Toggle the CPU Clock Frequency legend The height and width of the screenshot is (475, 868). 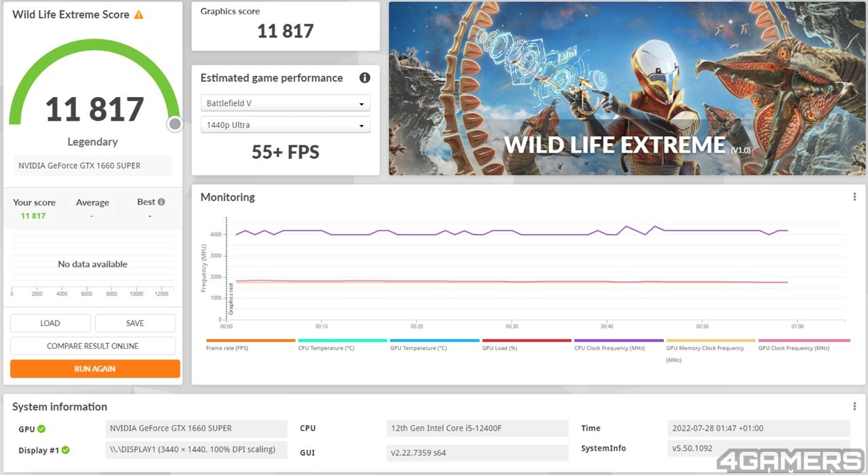point(618,345)
